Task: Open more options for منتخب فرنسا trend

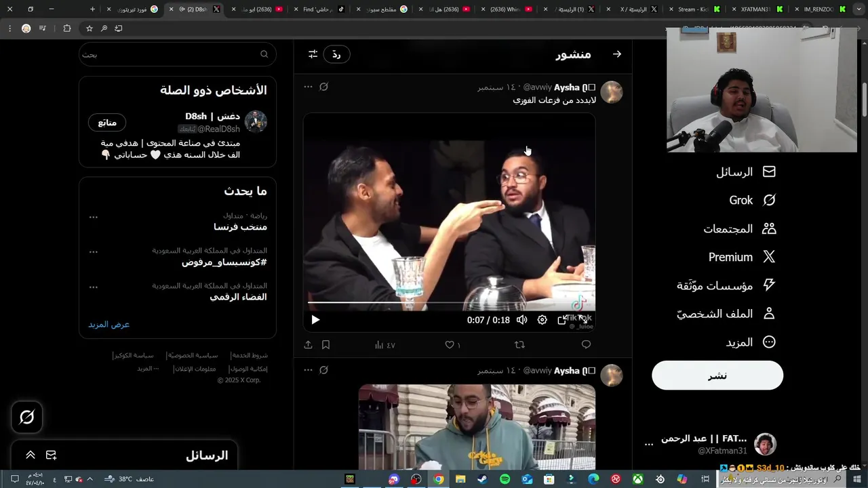Action: pos(94,217)
